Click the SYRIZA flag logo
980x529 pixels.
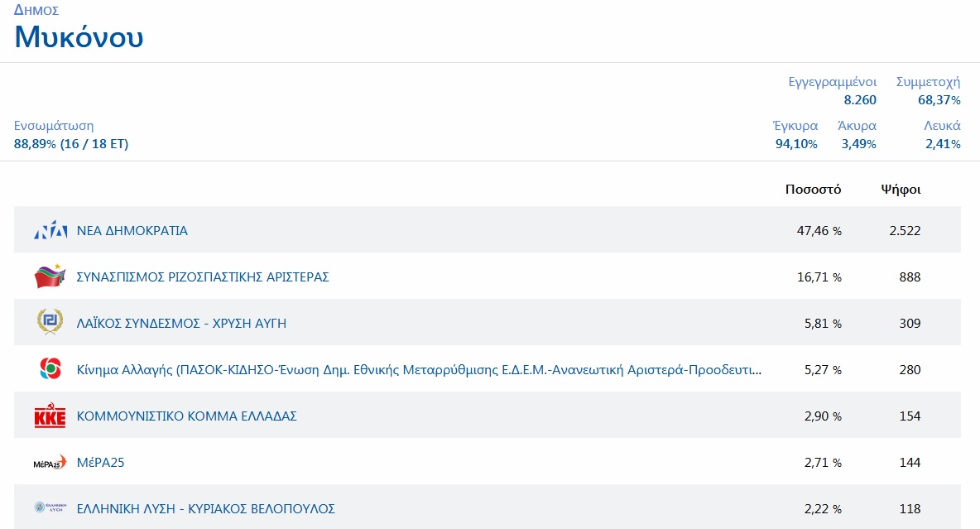(x=50, y=277)
